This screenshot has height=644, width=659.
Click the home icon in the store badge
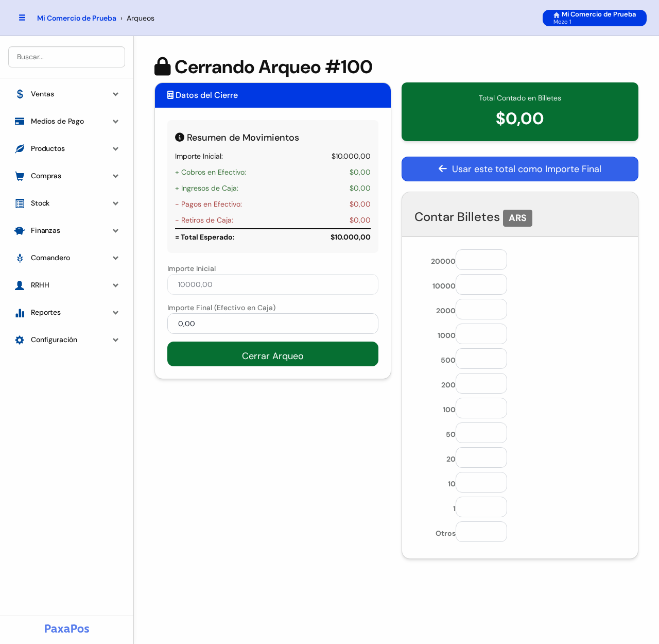(557, 15)
